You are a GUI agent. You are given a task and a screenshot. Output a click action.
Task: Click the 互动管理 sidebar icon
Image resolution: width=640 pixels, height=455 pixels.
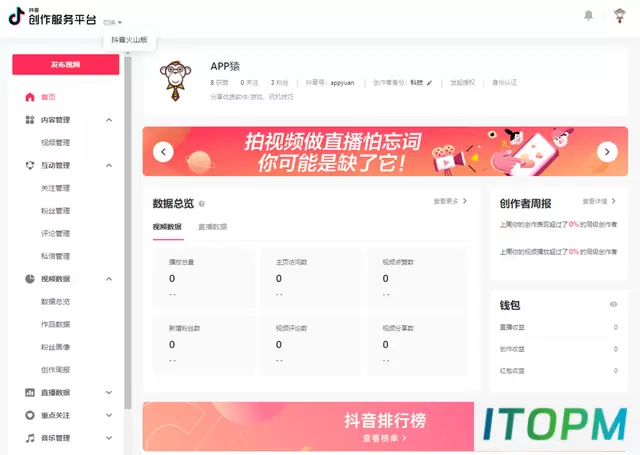30,165
